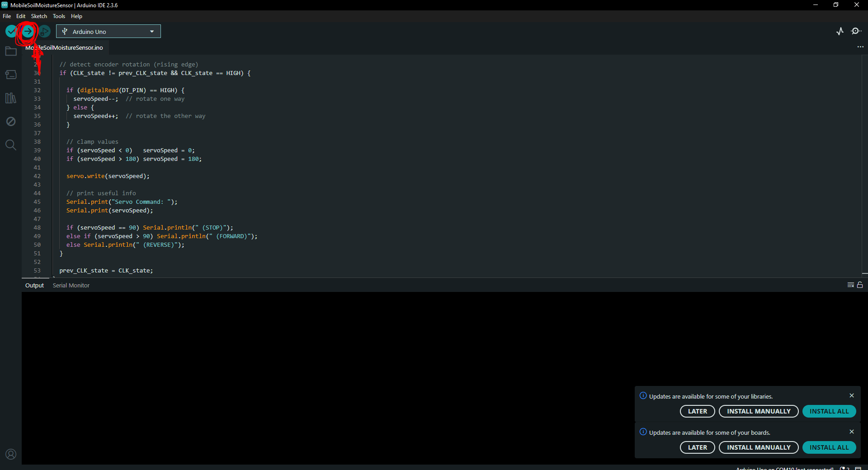Start debugging with the toolbar debug button

(x=44, y=31)
